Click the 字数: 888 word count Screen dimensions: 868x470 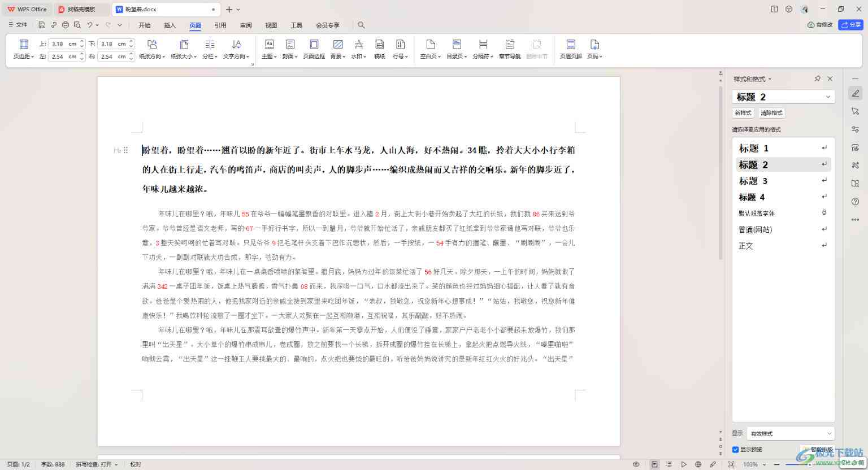53,464
